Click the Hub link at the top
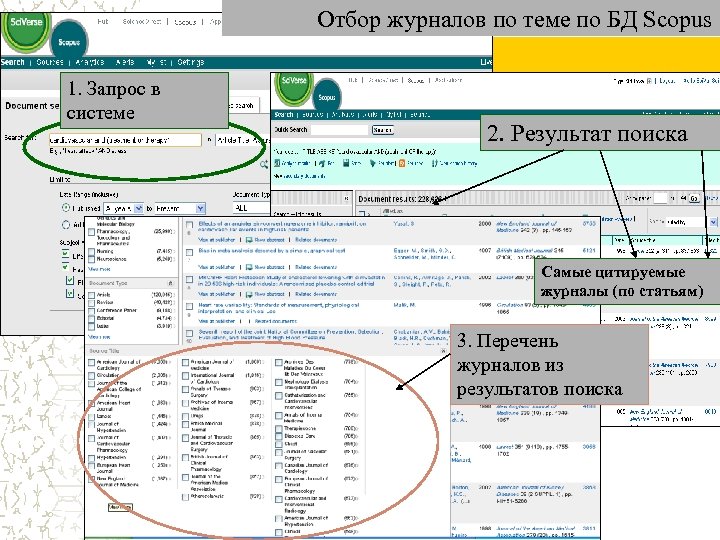Viewport: 720px width, 540px height. coord(103,22)
